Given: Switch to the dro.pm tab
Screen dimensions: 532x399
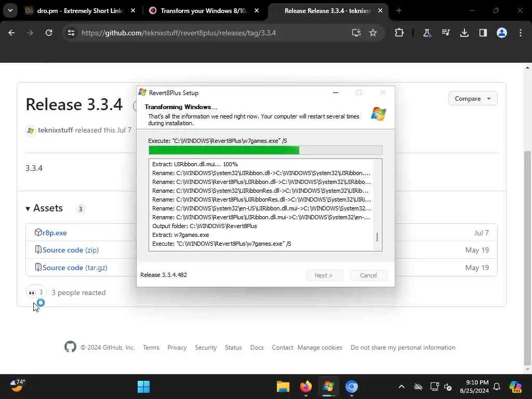Looking at the screenshot, I should tap(81, 11).
